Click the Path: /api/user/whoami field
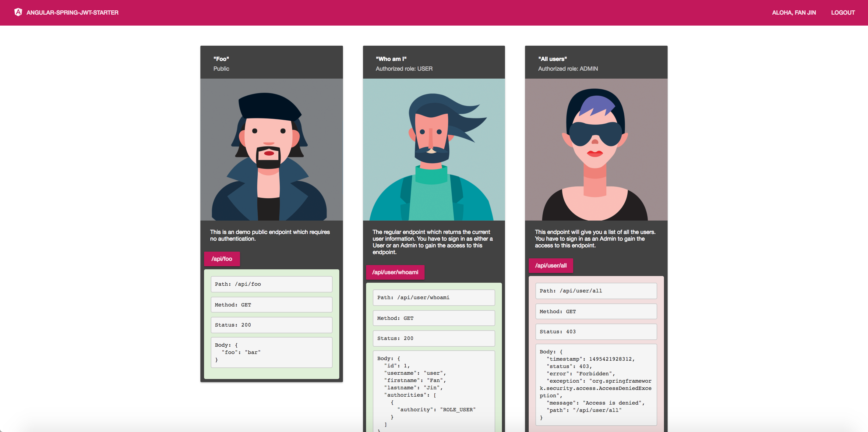This screenshot has height=432, width=868. [434, 298]
